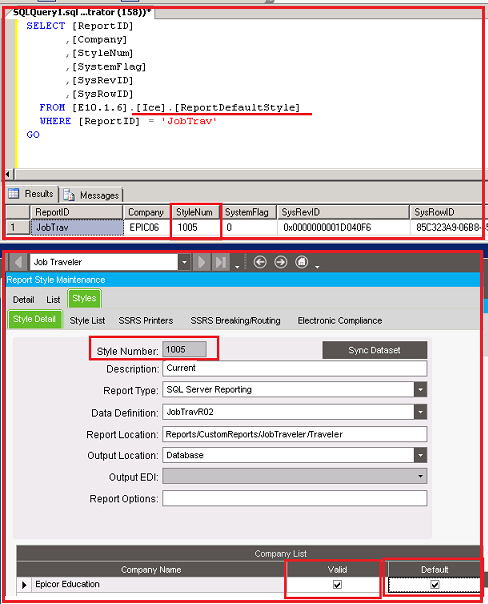
Task: Click the circular forward arrow icon
Action: point(281,262)
